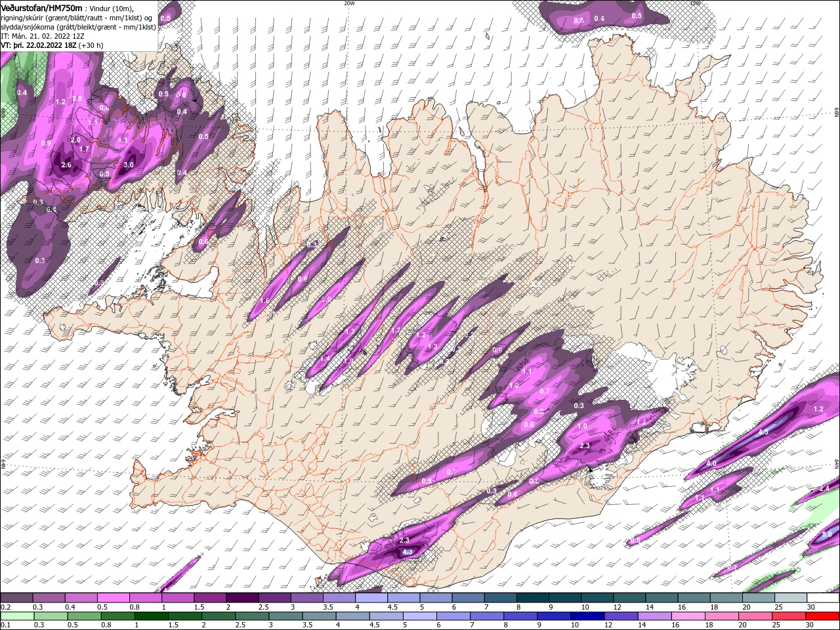Click the 0.9 value in the northwest snow band
840x630 pixels.
coord(46,143)
